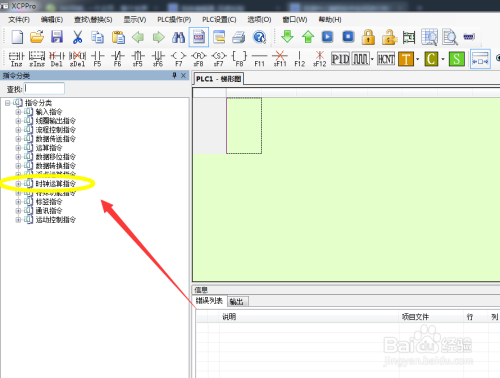This screenshot has height=378, width=500.
Task: Insert horizontal line F11
Action: 260,59
